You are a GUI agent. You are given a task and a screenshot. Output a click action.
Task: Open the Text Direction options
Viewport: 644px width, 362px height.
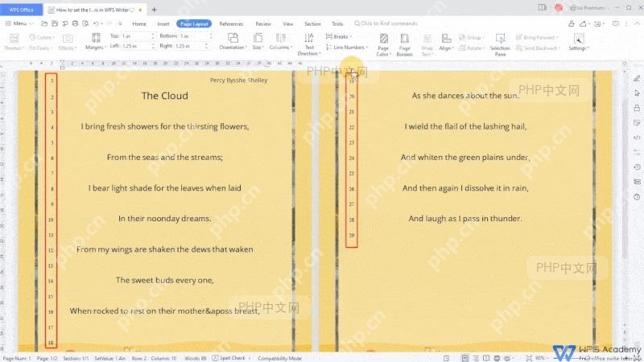click(309, 44)
